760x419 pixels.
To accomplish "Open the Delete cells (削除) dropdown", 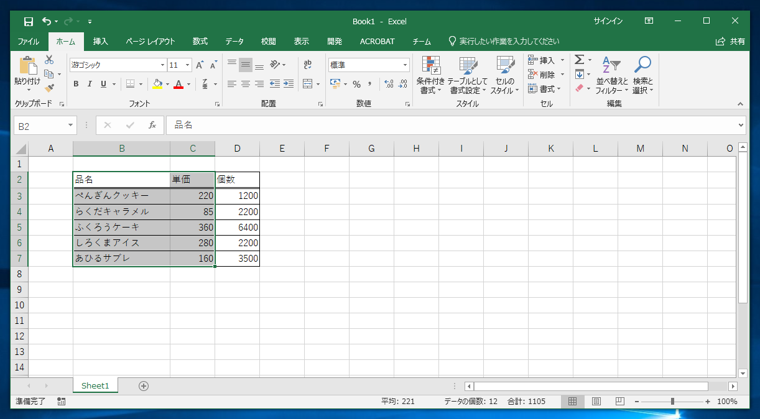I will click(563, 74).
